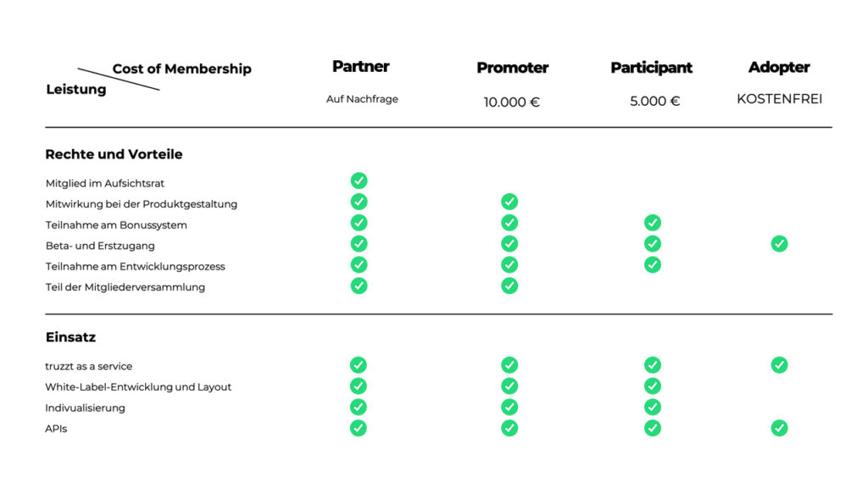Image resolution: width=868 pixels, height=488 pixels.
Task: Click Participant checkmark for Teilnahme am Bonussystem
Action: [653, 223]
